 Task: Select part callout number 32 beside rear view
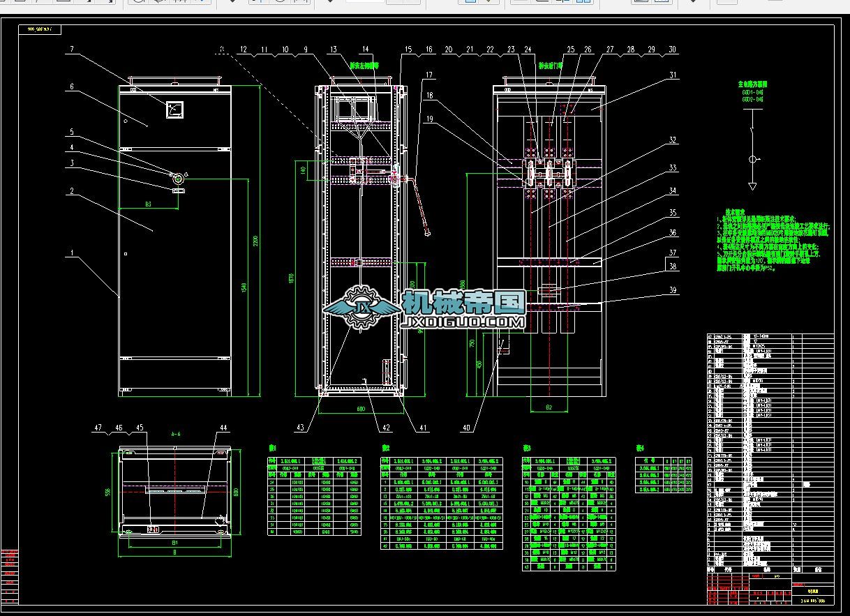pyautogui.click(x=673, y=140)
